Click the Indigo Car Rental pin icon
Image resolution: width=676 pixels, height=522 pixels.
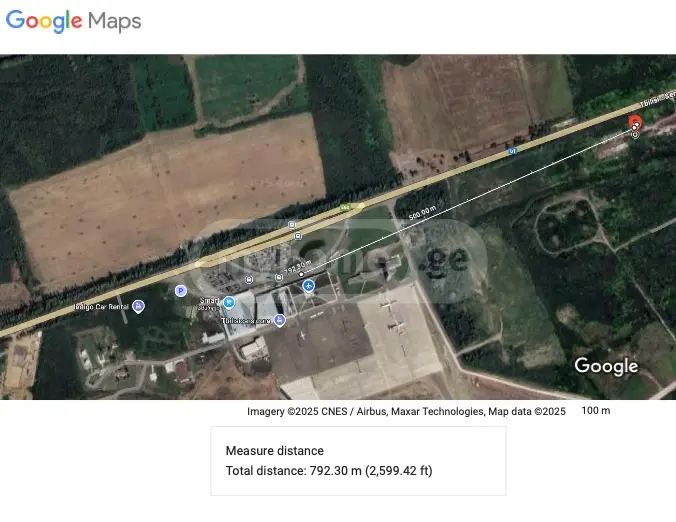138,306
